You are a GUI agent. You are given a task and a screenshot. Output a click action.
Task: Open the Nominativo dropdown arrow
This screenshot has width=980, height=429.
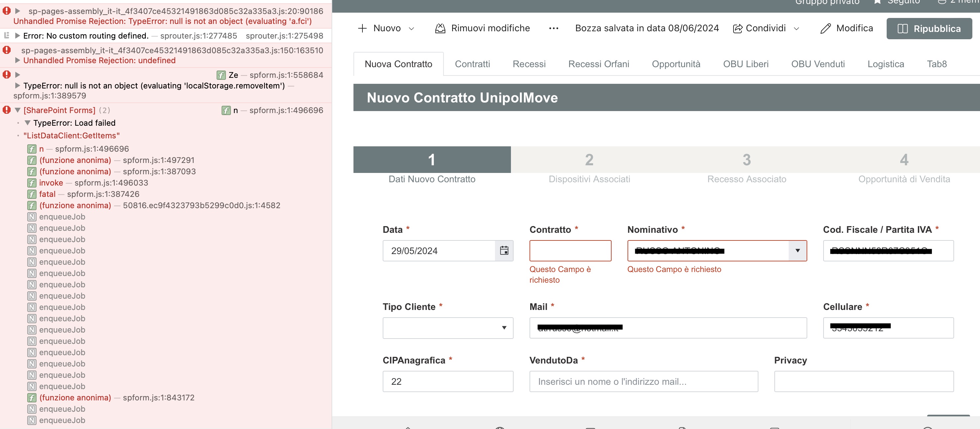tap(797, 250)
